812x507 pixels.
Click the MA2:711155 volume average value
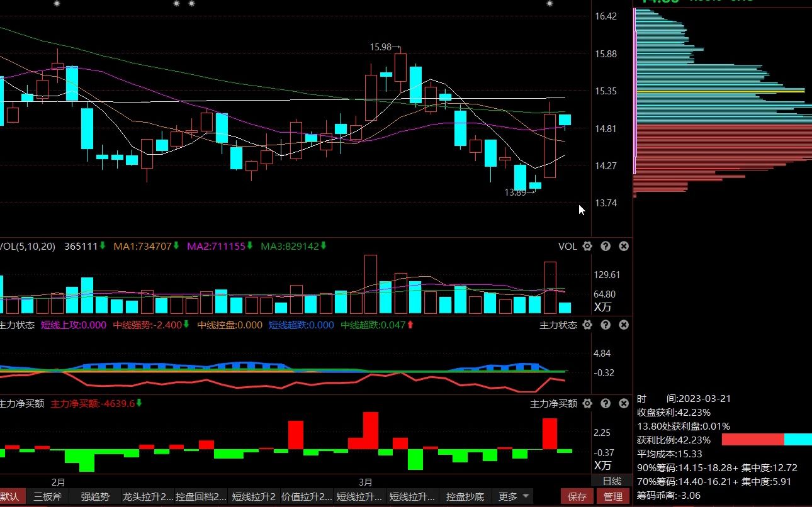pyautogui.click(x=216, y=247)
